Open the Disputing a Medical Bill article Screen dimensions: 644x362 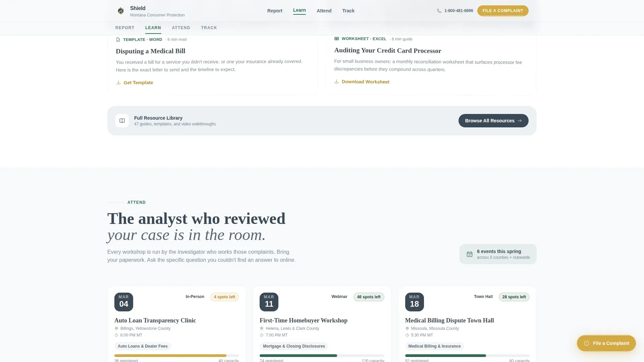(x=151, y=51)
